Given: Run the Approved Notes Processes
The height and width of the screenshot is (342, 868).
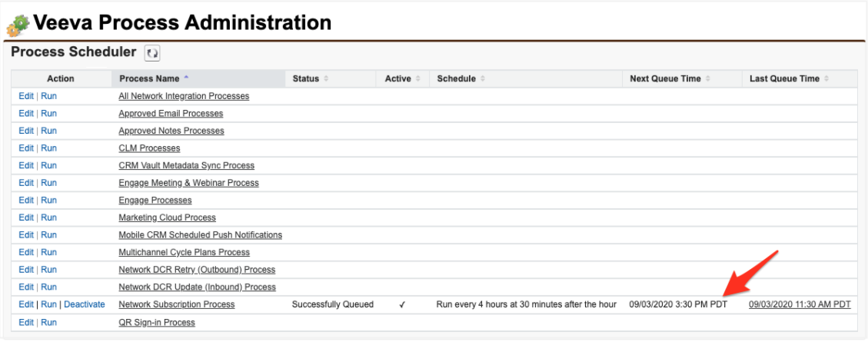Looking at the screenshot, I should 48,131.
